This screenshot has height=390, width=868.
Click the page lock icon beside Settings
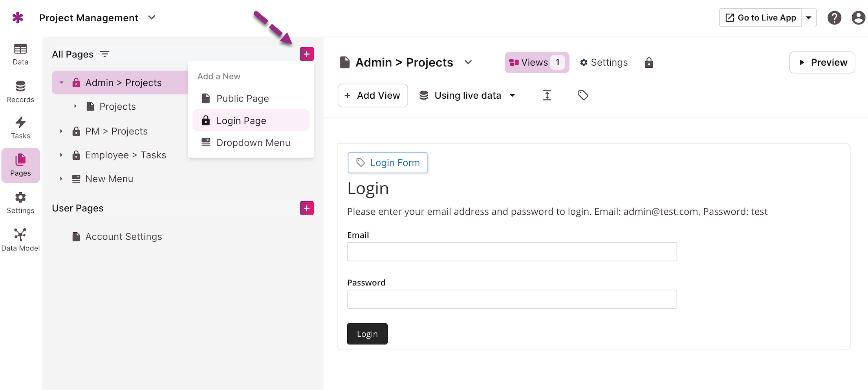649,62
